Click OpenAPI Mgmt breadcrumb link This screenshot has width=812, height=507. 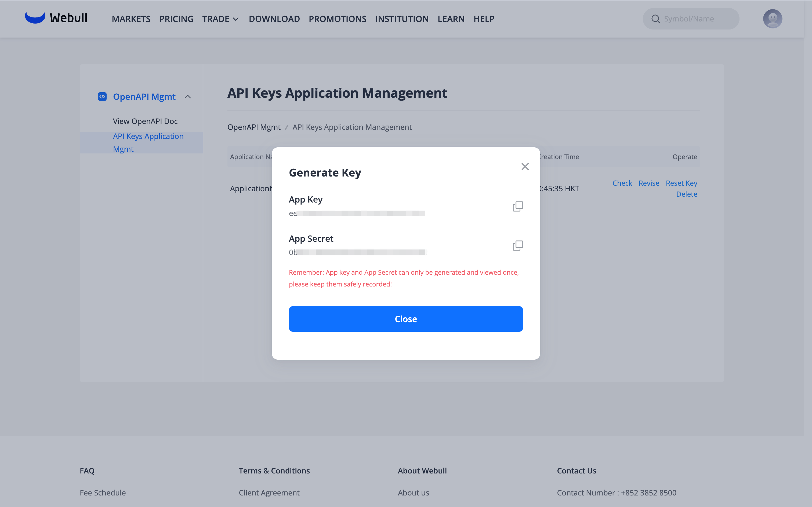coord(254,127)
